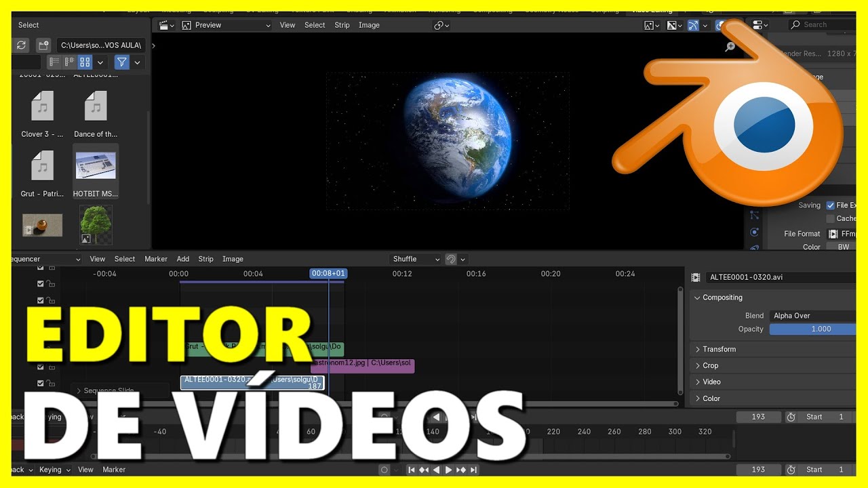
Task: Click the 00:08+01 playhead marker
Action: point(328,274)
